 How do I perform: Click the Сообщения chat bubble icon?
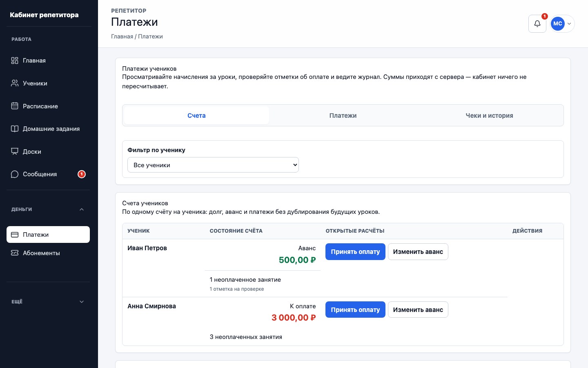coord(15,174)
